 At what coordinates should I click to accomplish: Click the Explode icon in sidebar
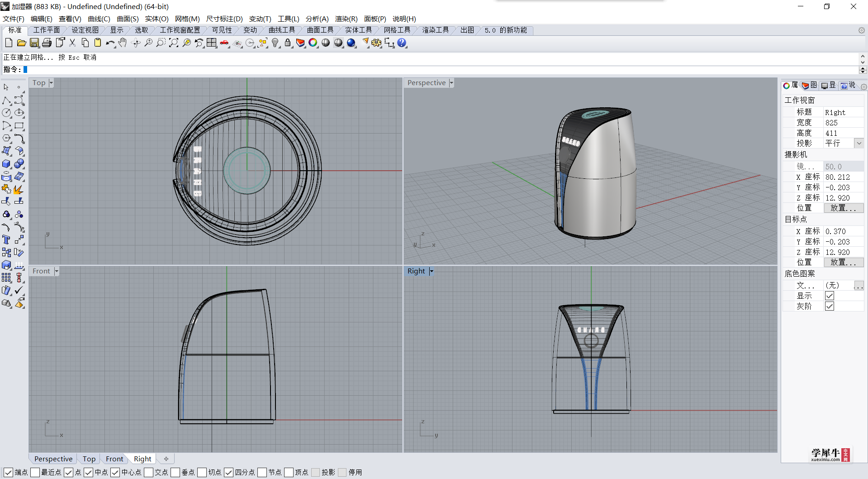click(x=19, y=189)
